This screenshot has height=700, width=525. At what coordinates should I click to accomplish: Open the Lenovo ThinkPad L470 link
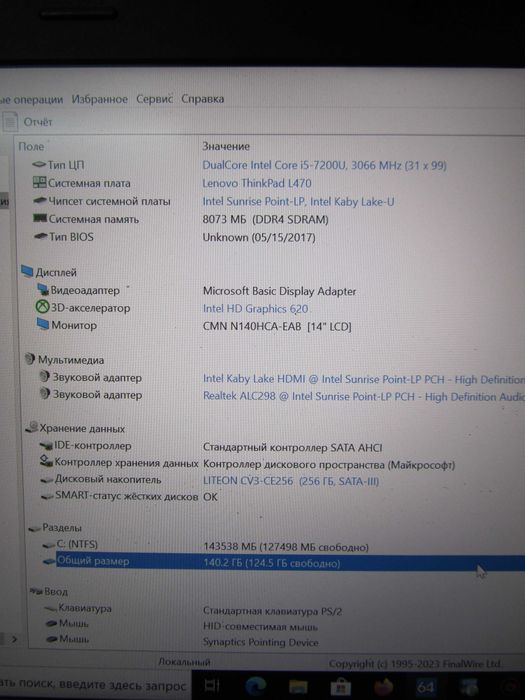tap(257, 183)
